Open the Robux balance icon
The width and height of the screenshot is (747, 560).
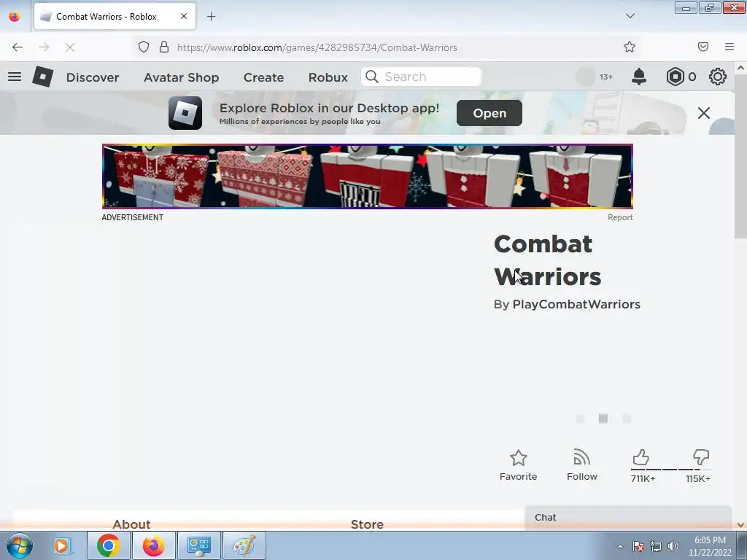(675, 77)
